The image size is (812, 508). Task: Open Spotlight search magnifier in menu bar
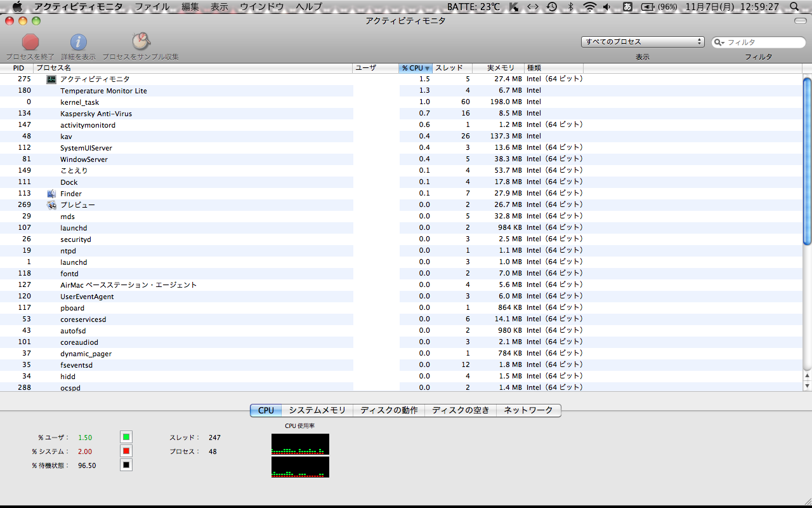click(794, 7)
